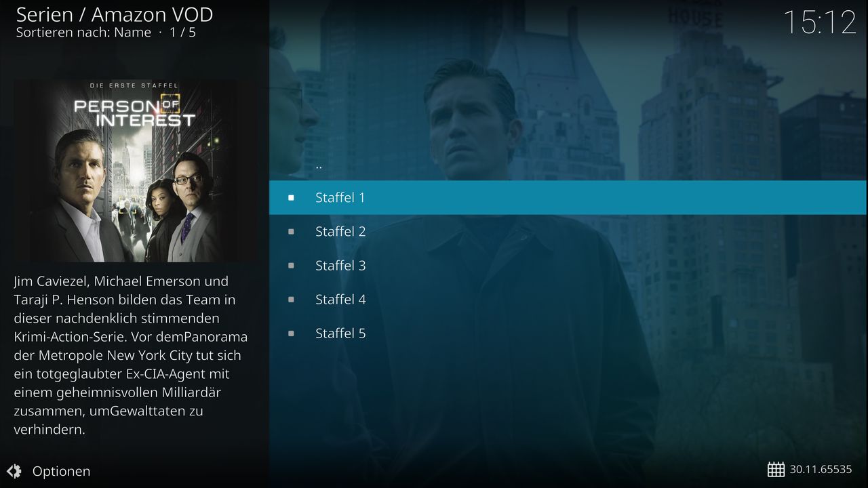Open Staffel 4 of the series
Screen dimensions: 868x488
point(568,299)
